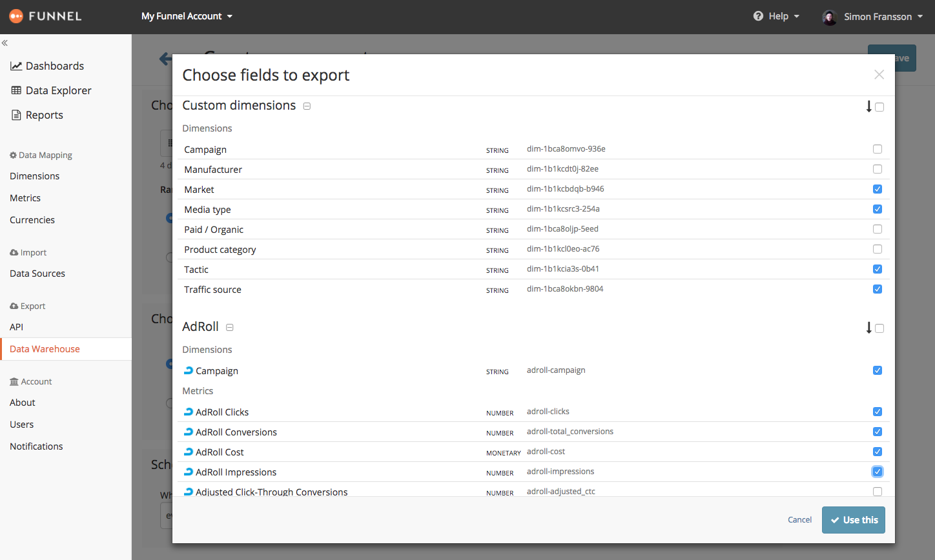Collapse the Custom dimensions section

307,106
